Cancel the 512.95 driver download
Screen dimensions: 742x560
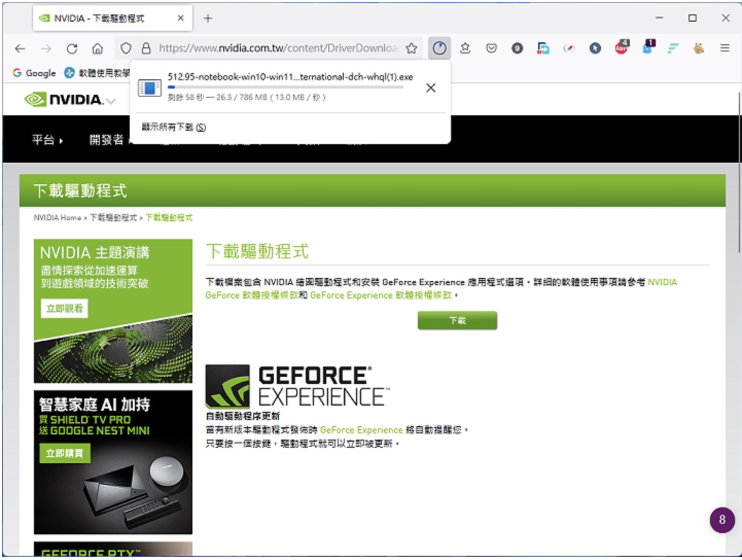click(x=431, y=88)
